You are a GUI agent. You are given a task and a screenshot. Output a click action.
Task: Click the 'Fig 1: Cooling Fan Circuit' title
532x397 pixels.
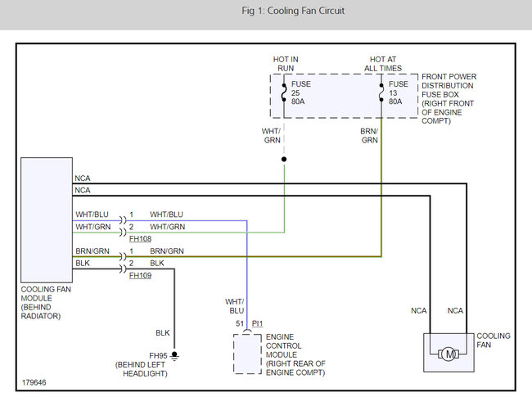pyautogui.click(x=293, y=11)
